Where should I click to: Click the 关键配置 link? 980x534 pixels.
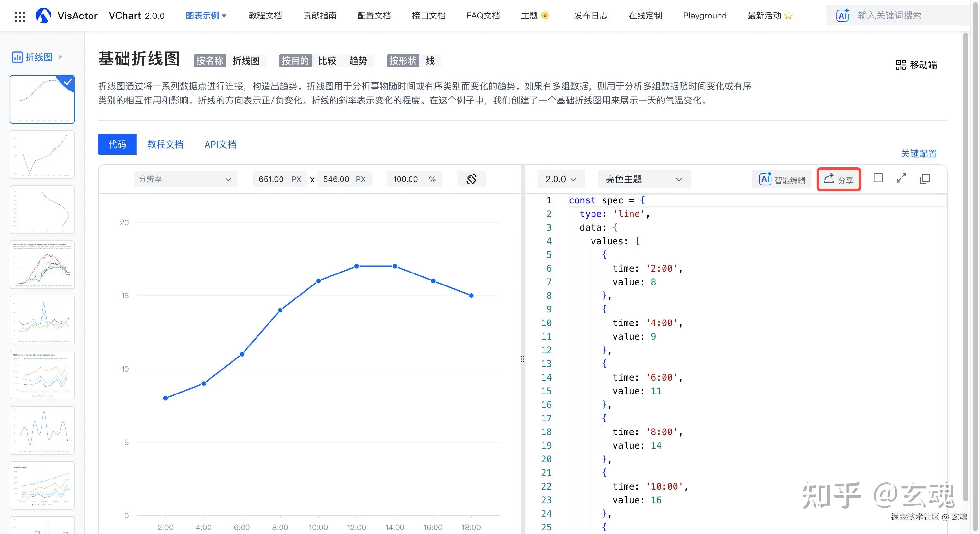(x=918, y=153)
